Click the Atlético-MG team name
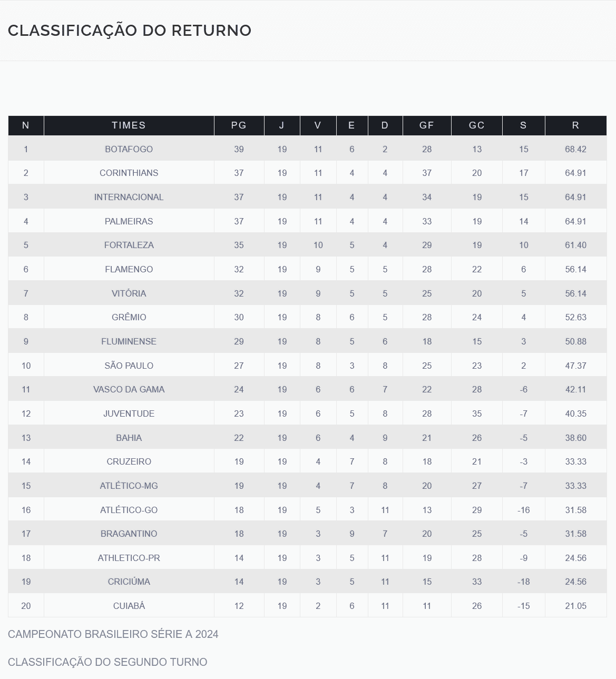616x679 pixels. coord(129,486)
